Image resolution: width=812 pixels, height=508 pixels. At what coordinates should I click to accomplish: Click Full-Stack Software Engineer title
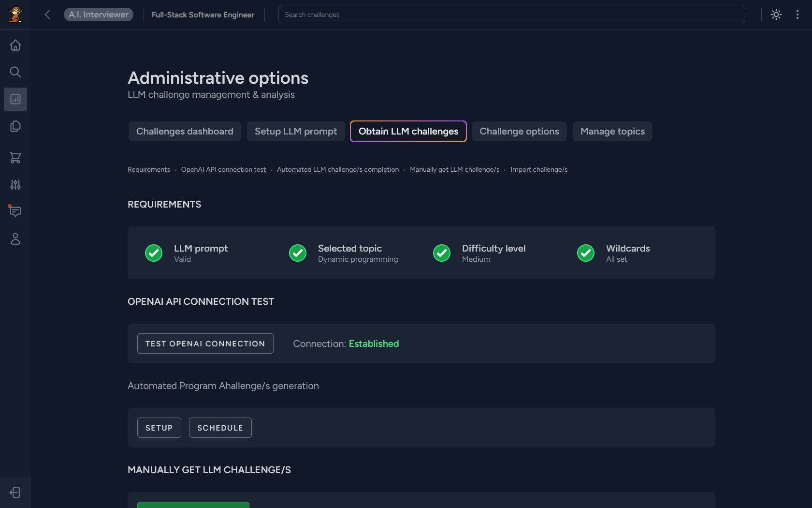(x=203, y=15)
